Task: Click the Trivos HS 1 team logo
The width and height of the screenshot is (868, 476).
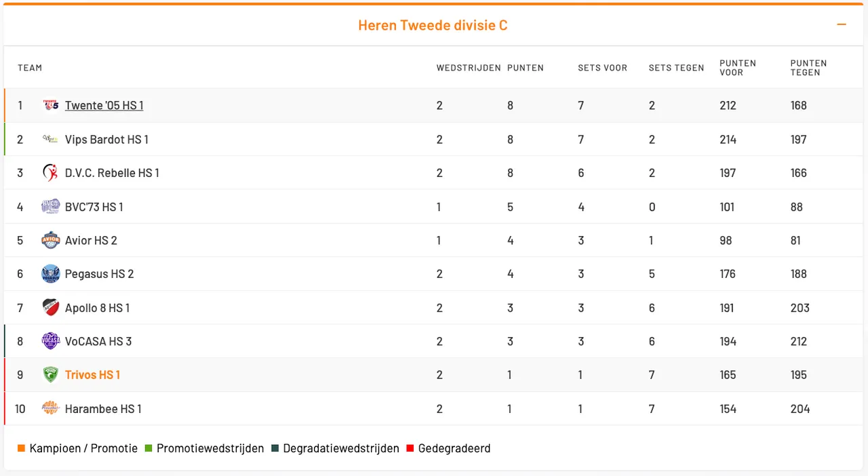Action: pos(51,375)
